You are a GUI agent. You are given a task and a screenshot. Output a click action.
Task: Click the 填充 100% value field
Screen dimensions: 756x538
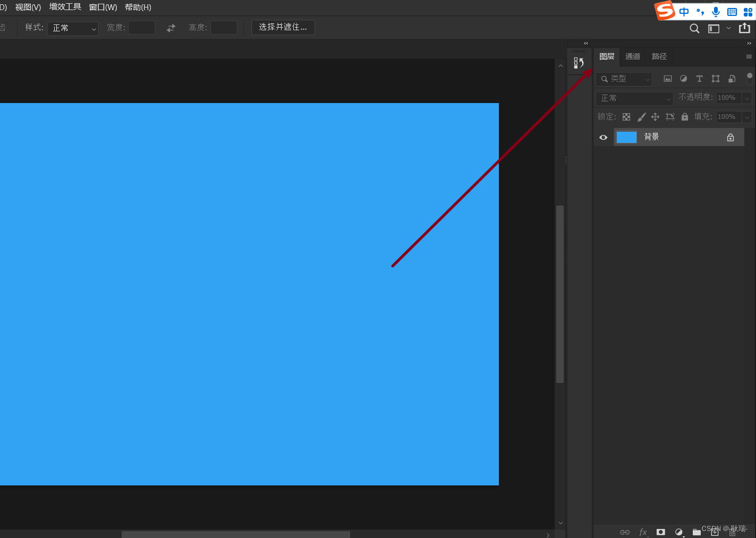point(729,117)
